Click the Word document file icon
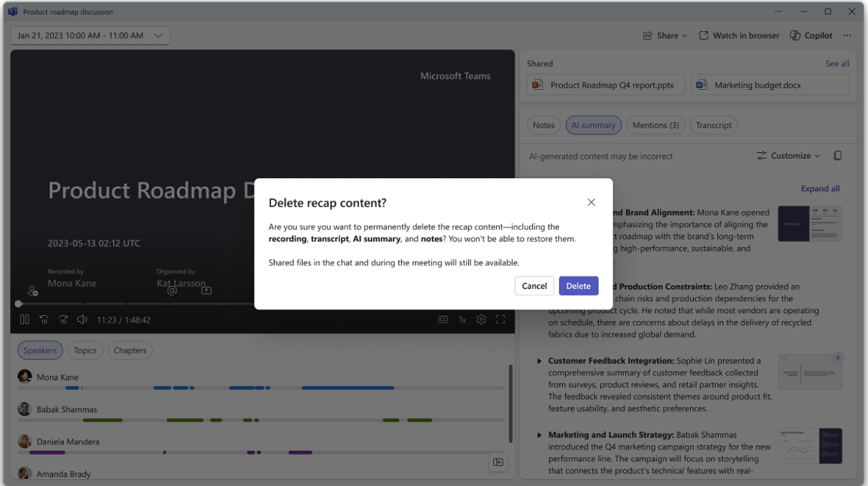 click(x=702, y=85)
